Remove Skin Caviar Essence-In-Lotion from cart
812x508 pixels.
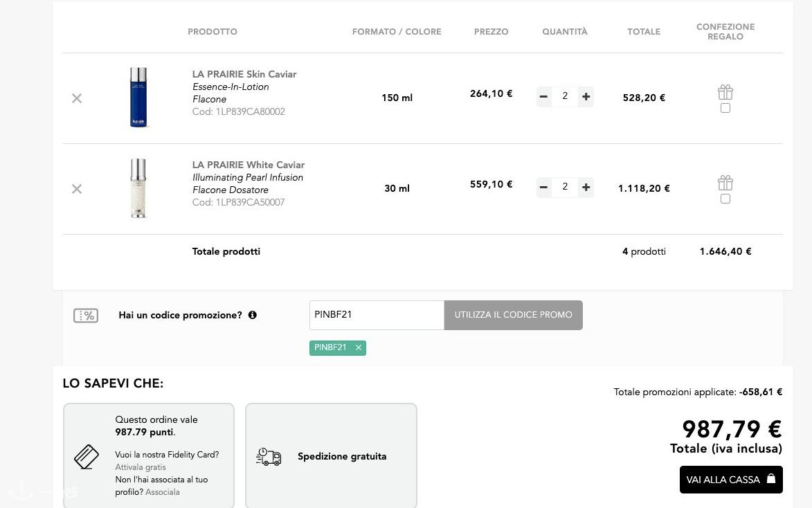pyautogui.click(x=77, y=98)
